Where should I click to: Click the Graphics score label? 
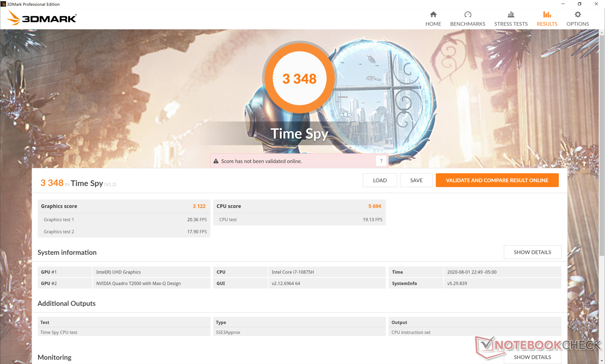59,206
